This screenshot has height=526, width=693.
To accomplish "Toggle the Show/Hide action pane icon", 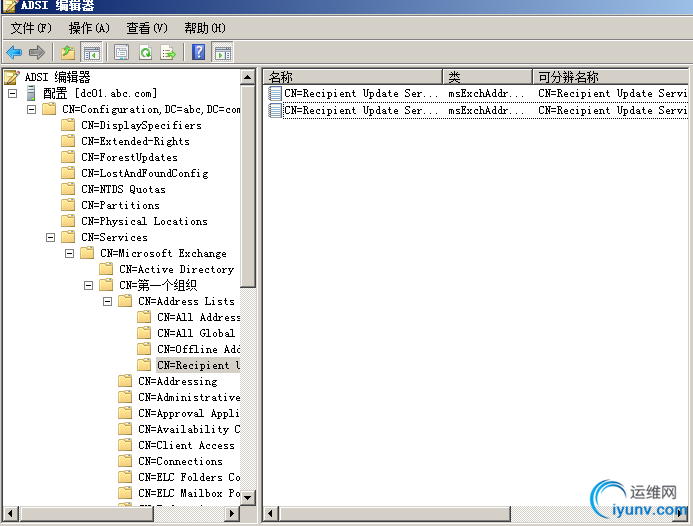I will click(223, 53).
